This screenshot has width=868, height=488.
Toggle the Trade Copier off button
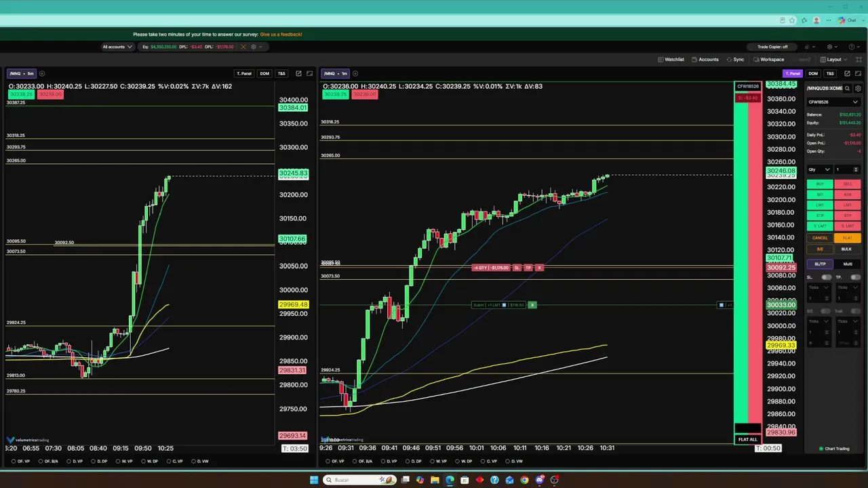click(x=772, y=47)
